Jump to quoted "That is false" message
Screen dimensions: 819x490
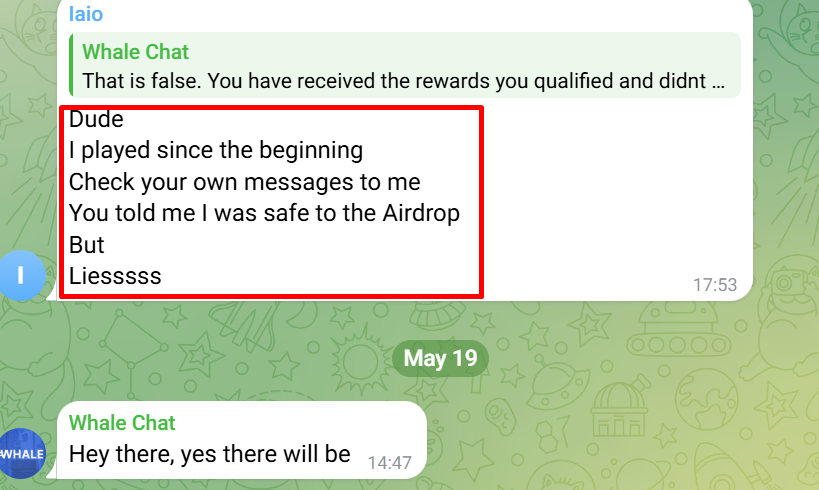tap(404, 65)
